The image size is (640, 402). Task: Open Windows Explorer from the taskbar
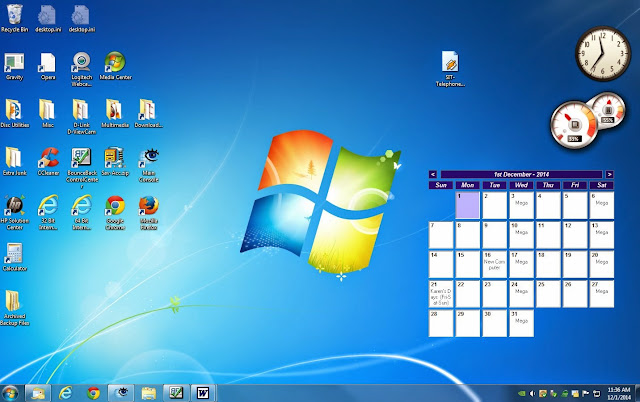[x=38, y=393]
